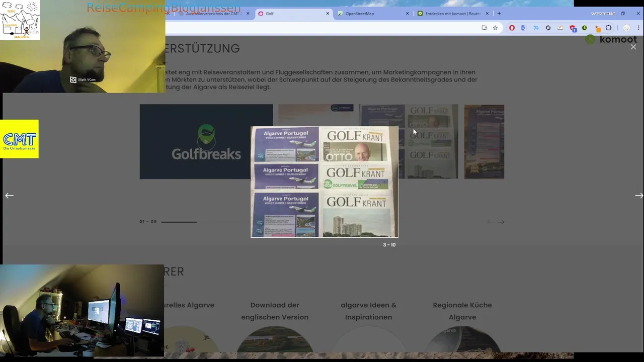Open the browser profile avatar
Screen dimensions: 644x362
tap(626, 28)
